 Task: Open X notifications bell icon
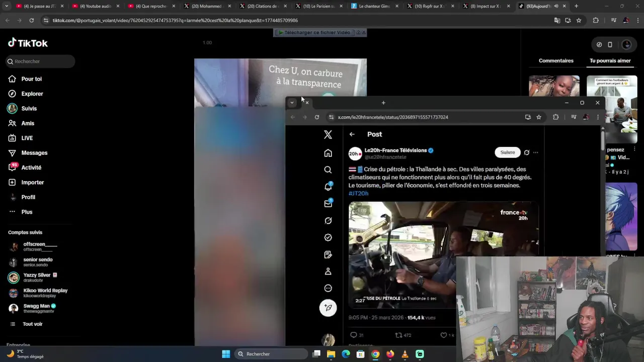(x=328, y=187)
